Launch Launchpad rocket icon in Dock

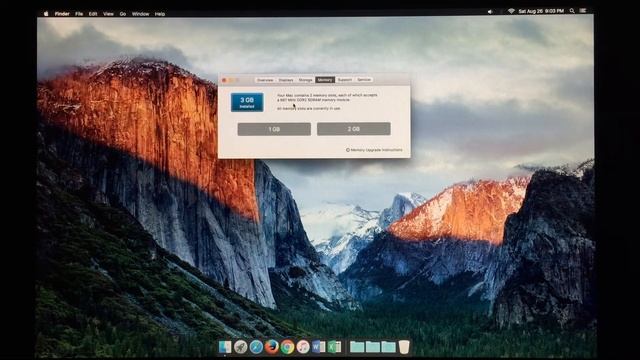pos(240,347)
